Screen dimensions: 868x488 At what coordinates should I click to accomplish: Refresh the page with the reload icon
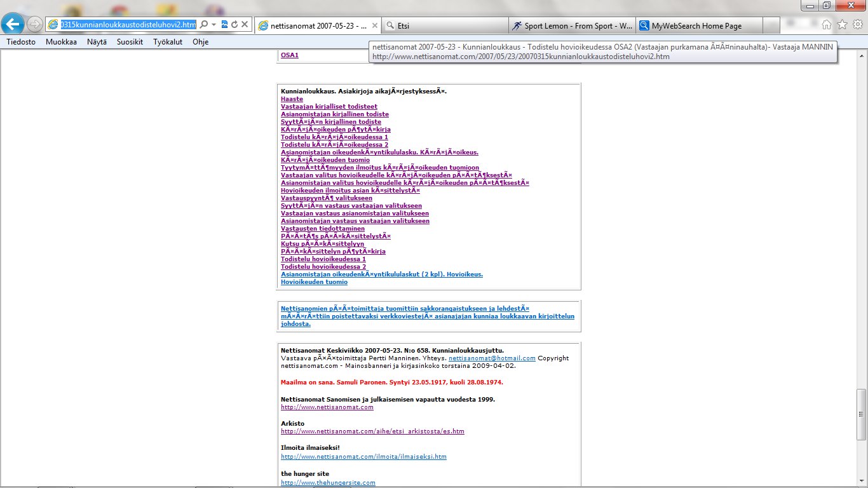point(234,25)
